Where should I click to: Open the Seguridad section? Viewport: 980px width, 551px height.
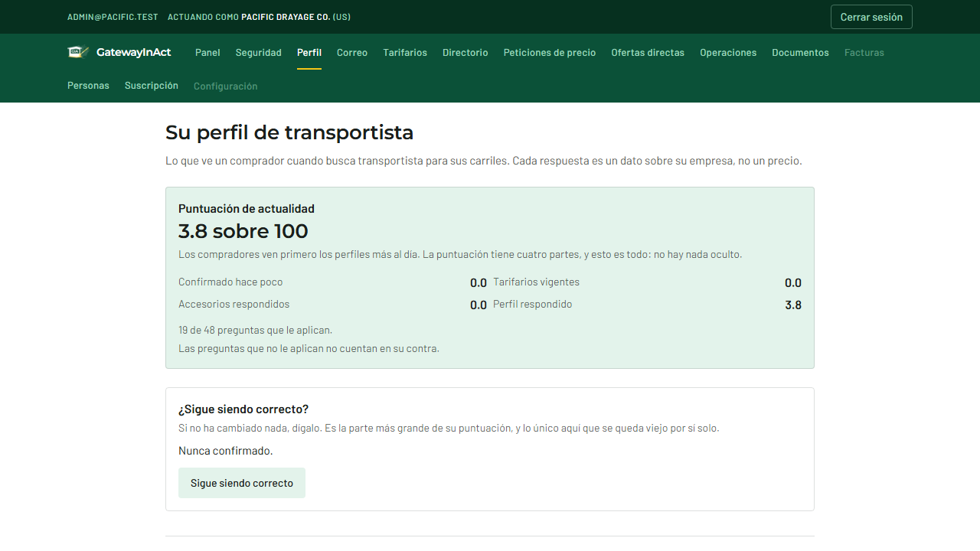pos(259,53)
